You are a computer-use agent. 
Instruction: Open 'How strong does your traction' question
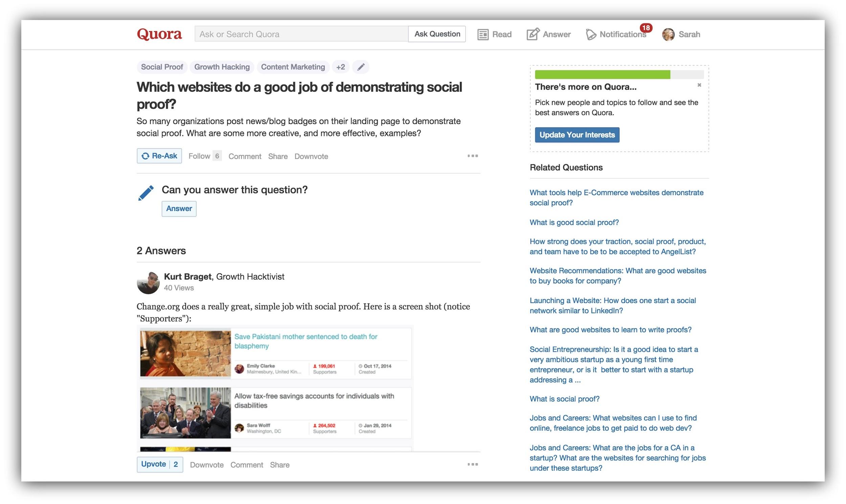point(618,247)
